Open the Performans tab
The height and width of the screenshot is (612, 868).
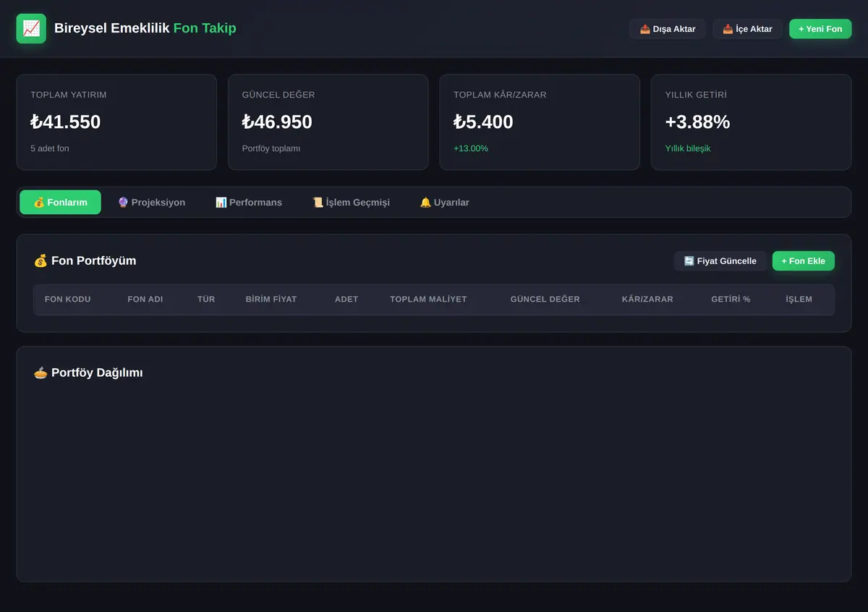point(249,202)
